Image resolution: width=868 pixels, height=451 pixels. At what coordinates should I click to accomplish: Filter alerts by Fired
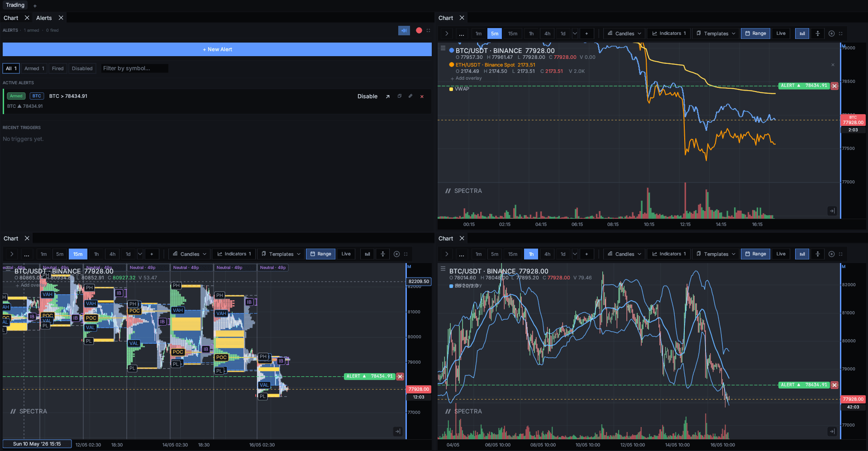coord(57,68)
